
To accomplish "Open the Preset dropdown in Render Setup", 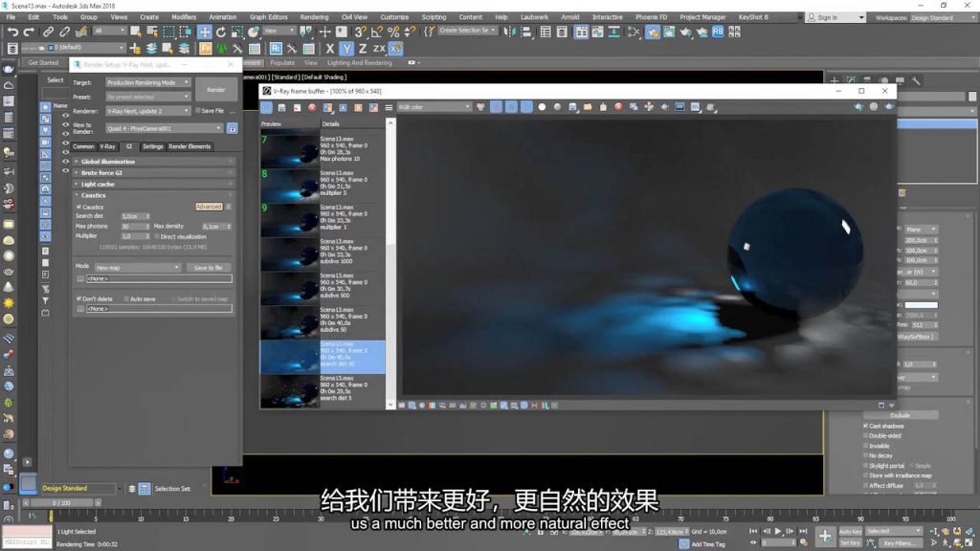I will coord(147,97).
